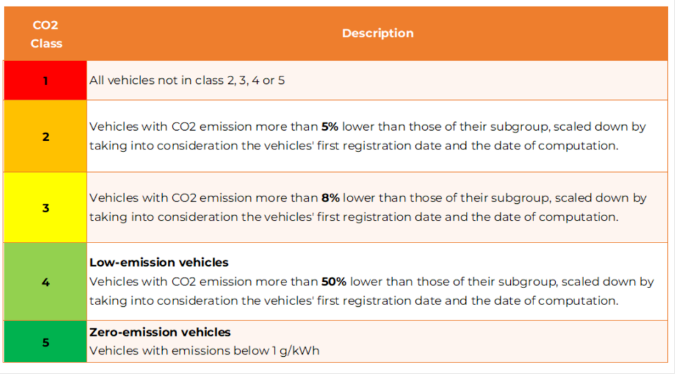Click the "CO2 Class" column header
Image resolution: width=677 pixels, height=378 pixels.
click(x=46, y=34)
